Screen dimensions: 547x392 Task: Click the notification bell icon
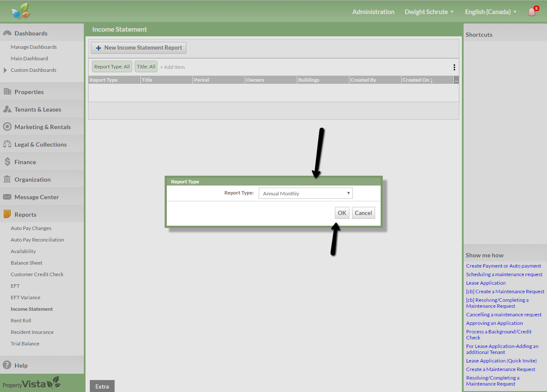(x=532, y=12)
